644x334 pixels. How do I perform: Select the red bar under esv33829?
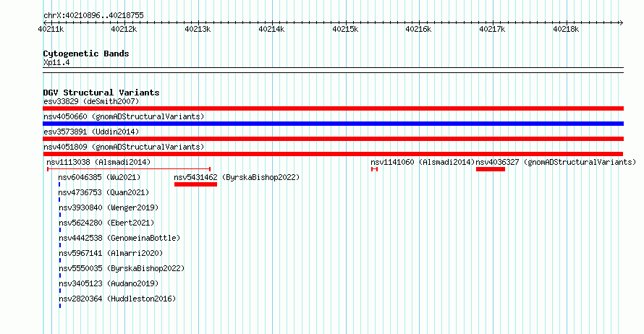point(333,108)
